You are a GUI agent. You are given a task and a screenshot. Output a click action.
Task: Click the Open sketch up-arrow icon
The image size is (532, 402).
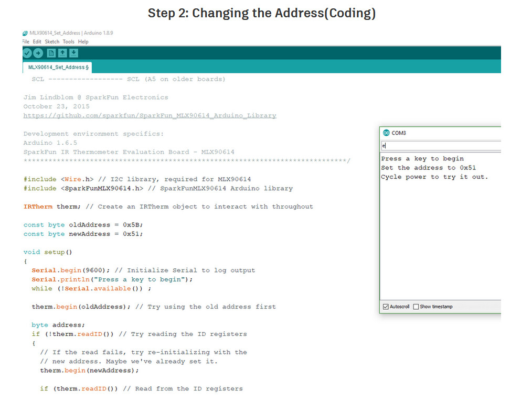pos(62,53)
